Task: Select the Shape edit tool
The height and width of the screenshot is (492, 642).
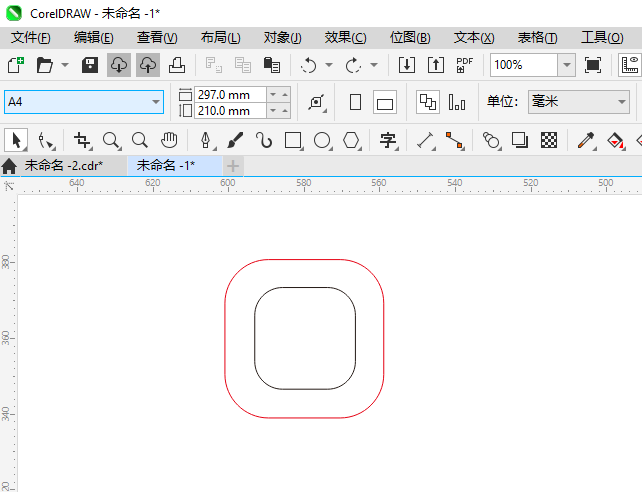Action: (x=45, y=141)
